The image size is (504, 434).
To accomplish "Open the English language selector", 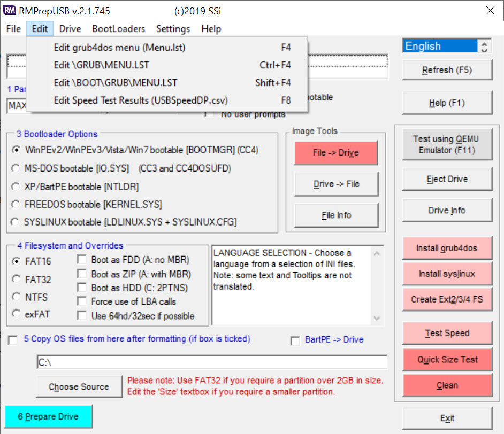I will click(x=440, y=46).
